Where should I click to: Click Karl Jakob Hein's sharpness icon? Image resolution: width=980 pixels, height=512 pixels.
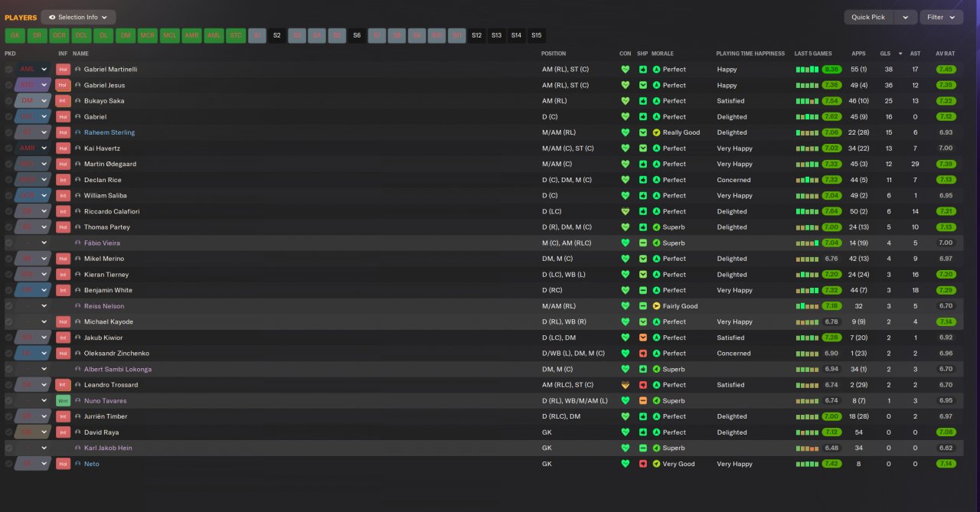tap(643, 448)
